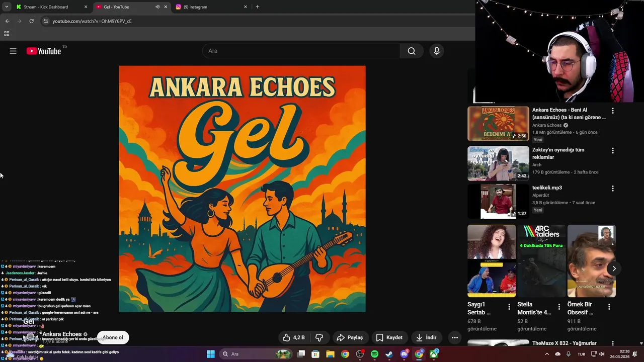Show next Shorts with right arrow
This screenshot has height=362, width=644.
pyautogui.click(x=614, y=268)
